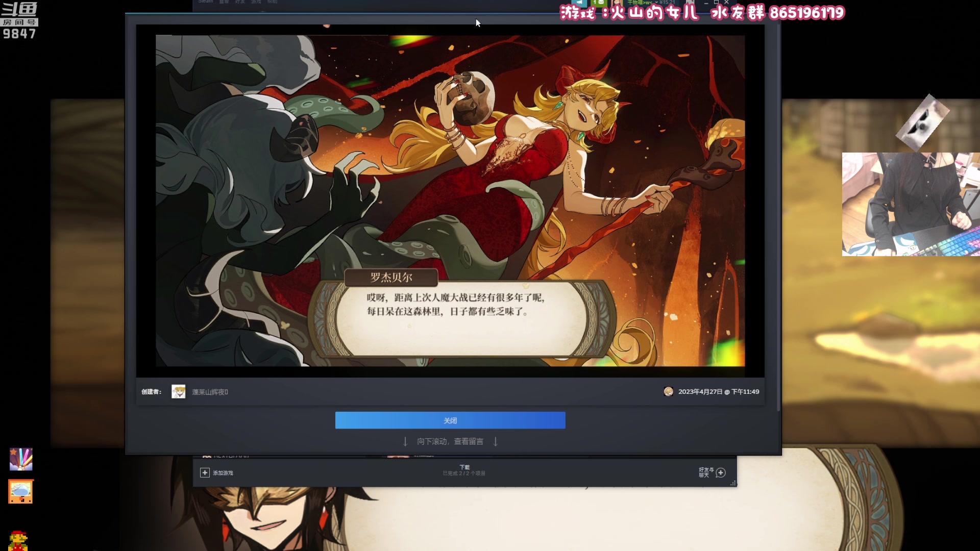Open the picture desktop shortcut on the left
This screenshot has width=980, height=551.
[20, 491]
